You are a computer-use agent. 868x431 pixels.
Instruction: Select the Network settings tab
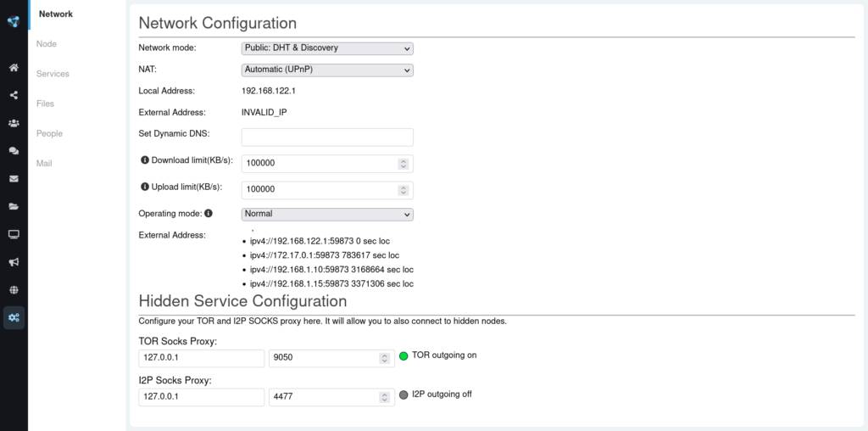click(x=56, y=14)
